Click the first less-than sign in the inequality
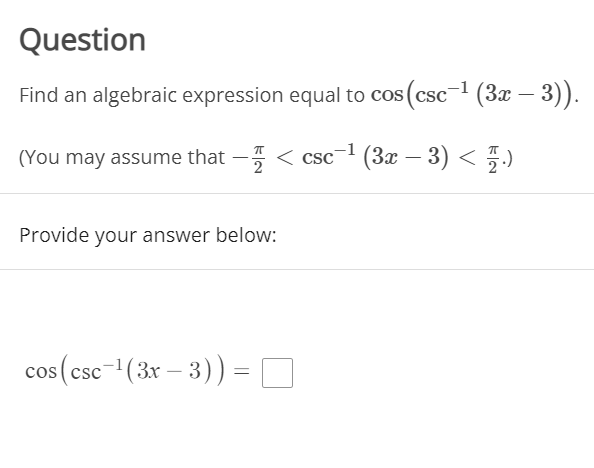 [284, 158]
